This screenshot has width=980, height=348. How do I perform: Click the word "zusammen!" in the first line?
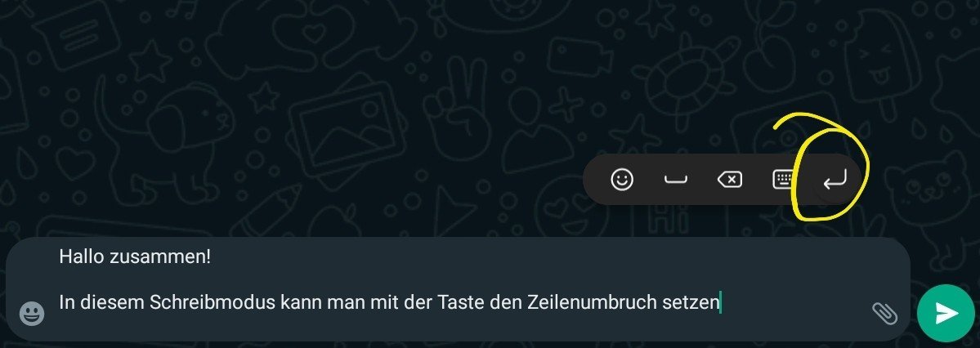(161, 257)
